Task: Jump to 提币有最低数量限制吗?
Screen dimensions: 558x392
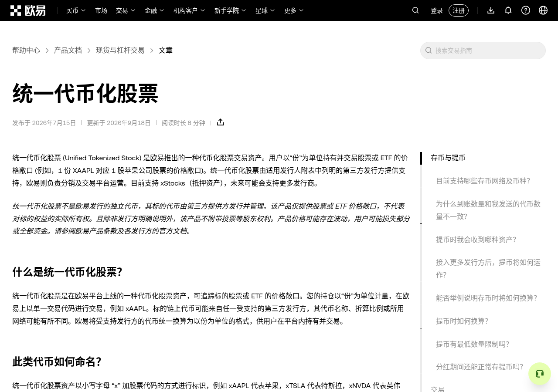Action: [473, 344]
